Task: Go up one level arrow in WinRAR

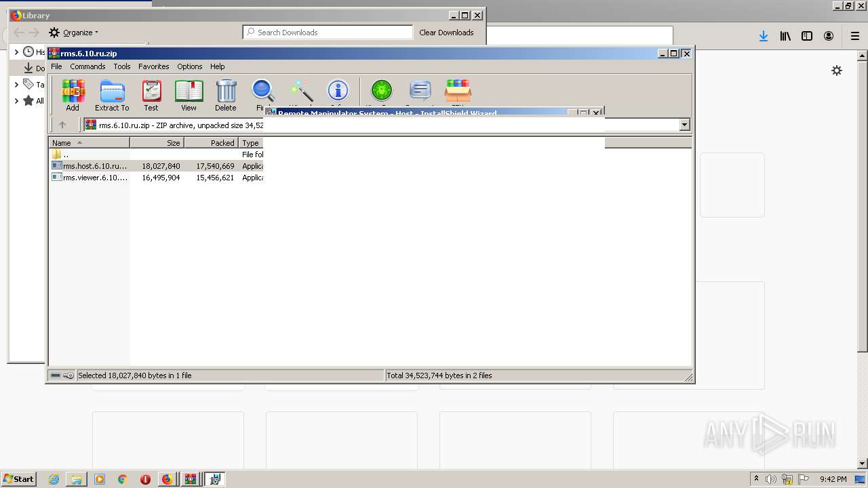Action: 62,125
